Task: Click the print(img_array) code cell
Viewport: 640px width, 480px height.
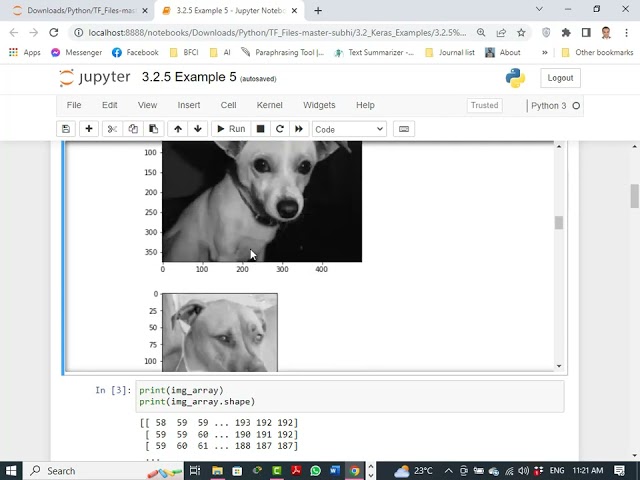Action: [x=350, y=396]
